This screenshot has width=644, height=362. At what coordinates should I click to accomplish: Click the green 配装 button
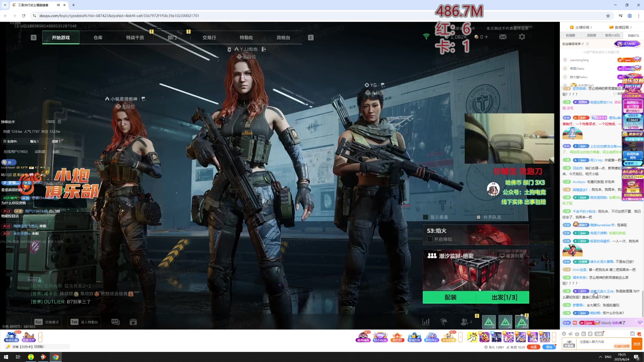coord(449,297)
